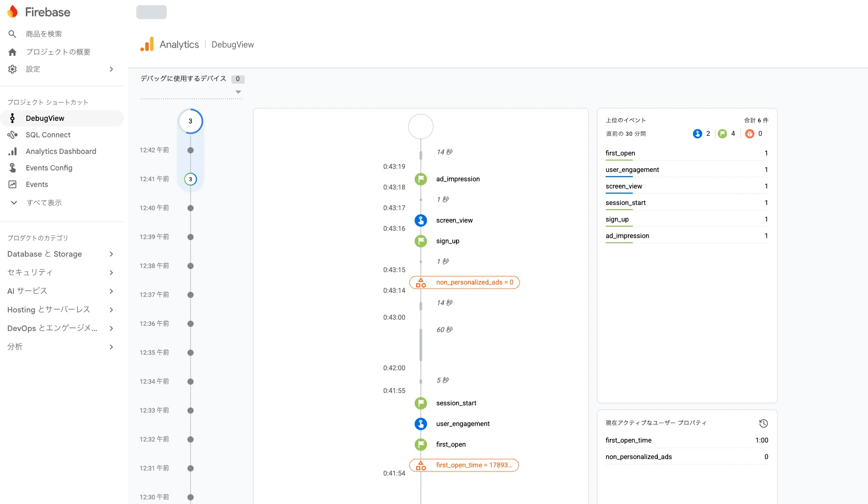The width and height of the screenshot is (868, 504).
Task: Click the first_open_time property chip
Action: pyautogui.click(x=464, y=465)
